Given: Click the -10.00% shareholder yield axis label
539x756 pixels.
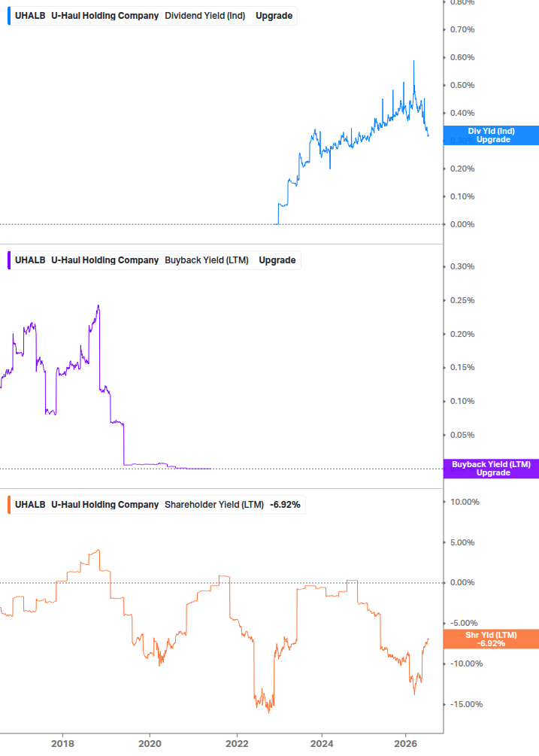Looking at the screenshot, I should coord(466,664).
